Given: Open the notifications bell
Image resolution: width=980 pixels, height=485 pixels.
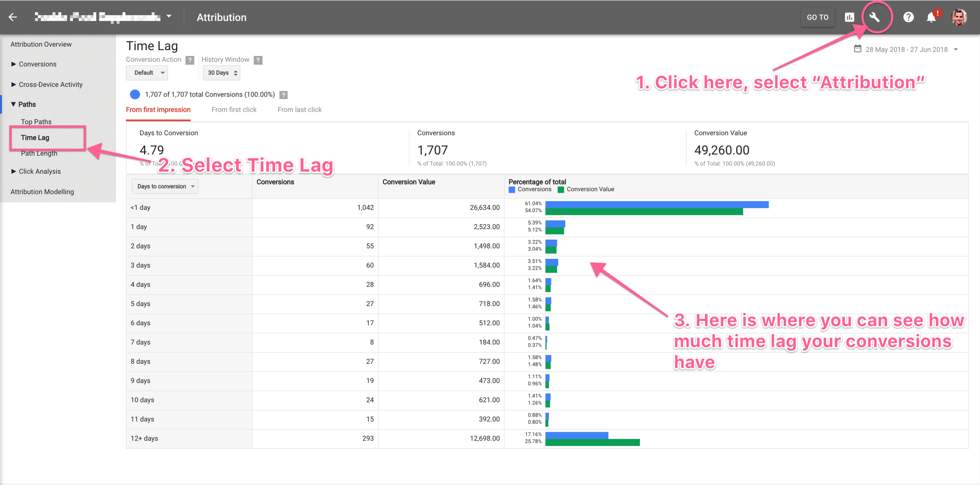Looking at the screenshot, I should 931,17.
